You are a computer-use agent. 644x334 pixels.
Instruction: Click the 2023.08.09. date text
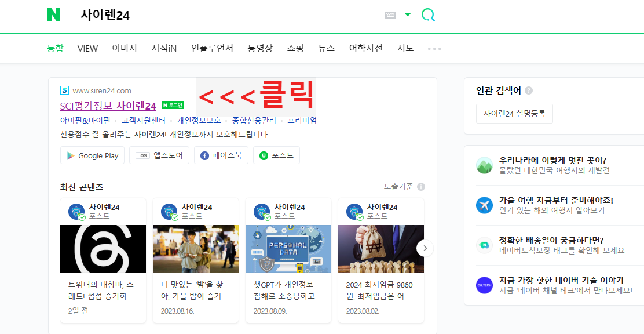[270, 311]
